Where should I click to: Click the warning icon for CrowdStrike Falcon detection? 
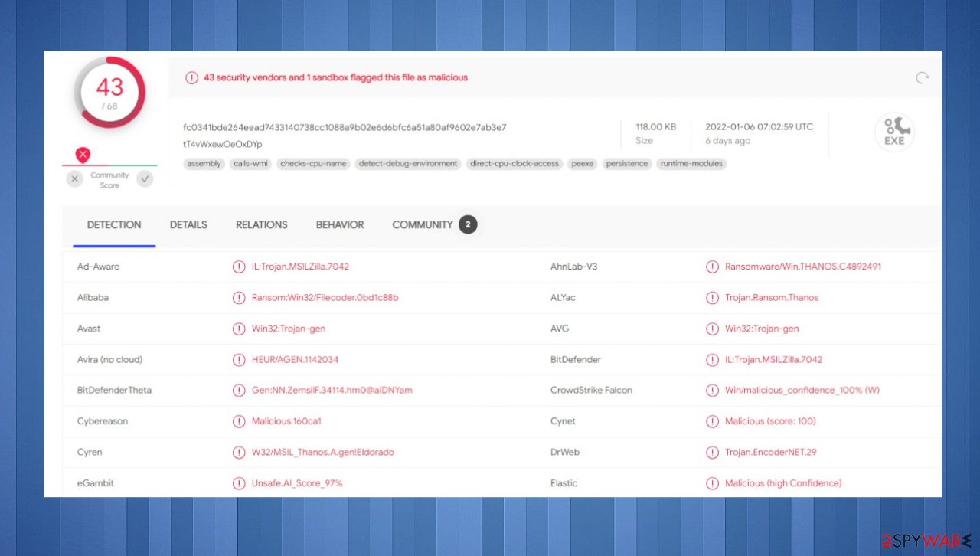tap(712, 390)
